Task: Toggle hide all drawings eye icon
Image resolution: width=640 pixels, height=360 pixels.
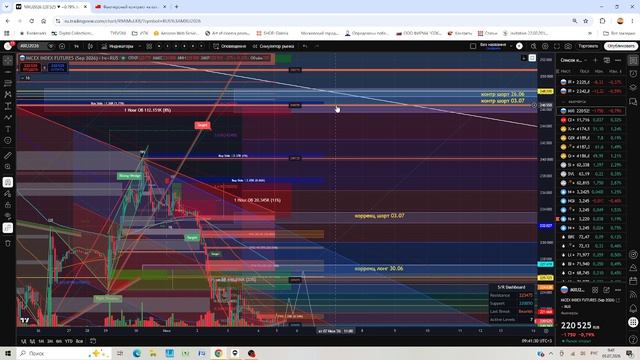Action: click(x=8, y=216)
